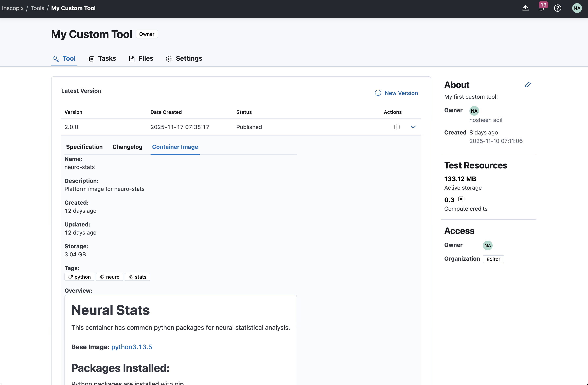The width and height of the screenshot is (588, 385).
Task: Select the Specification sub-tab
Action: (x=84, y=147)
